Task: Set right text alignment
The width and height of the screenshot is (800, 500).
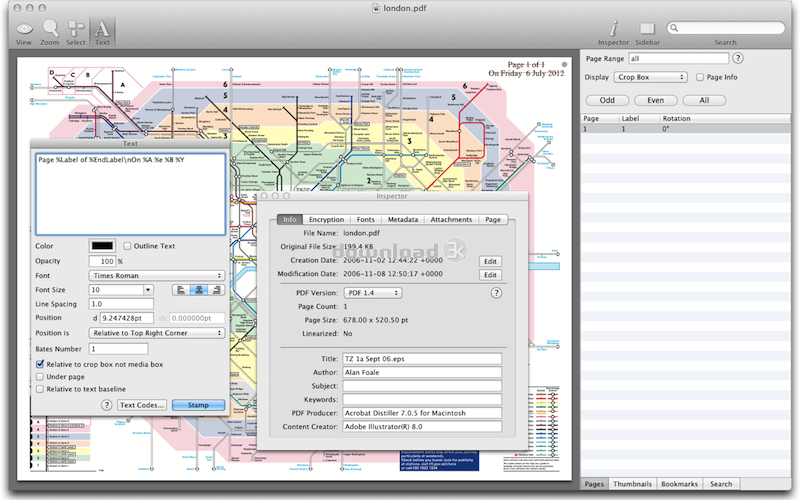Action: (x=216, y=290)
